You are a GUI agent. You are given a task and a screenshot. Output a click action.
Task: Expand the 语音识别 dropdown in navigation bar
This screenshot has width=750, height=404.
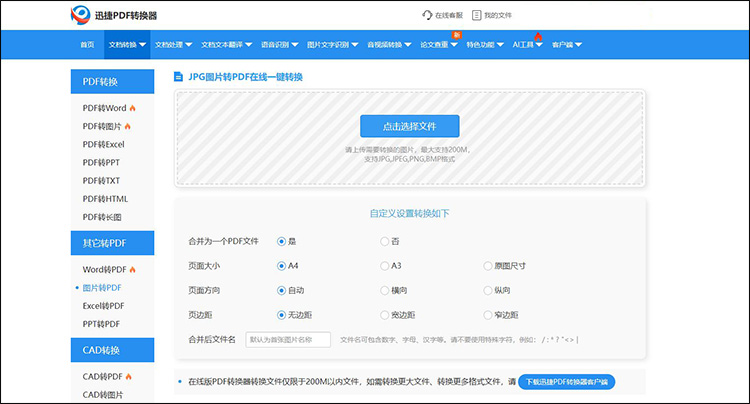click(x=281, y=45)
